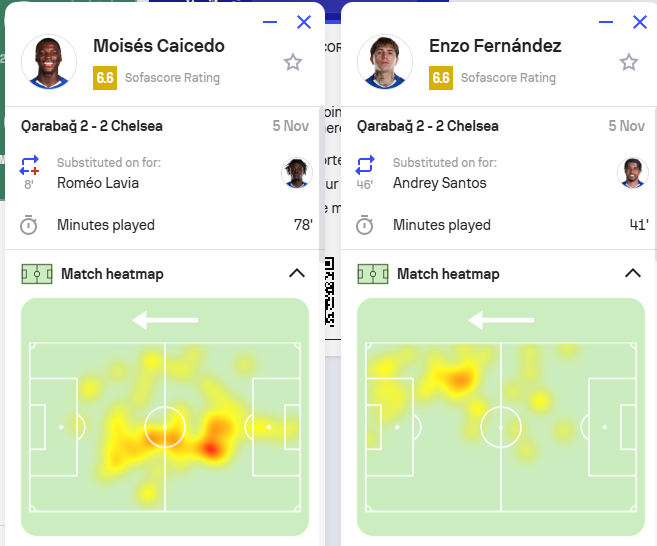This screenshot has width=657, height=546.
Task: Open Andrey Santos's player avatar
Action: click(x=633, y=173)
